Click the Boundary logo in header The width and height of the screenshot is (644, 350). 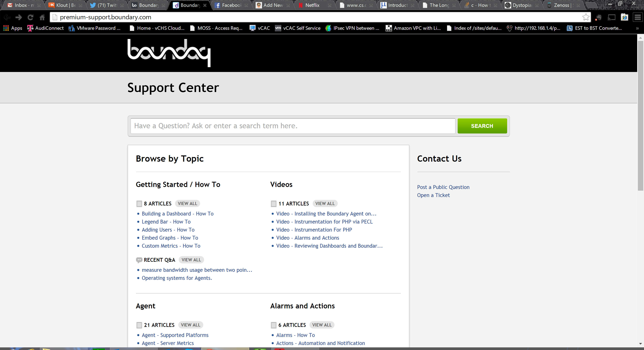(169, 53)
